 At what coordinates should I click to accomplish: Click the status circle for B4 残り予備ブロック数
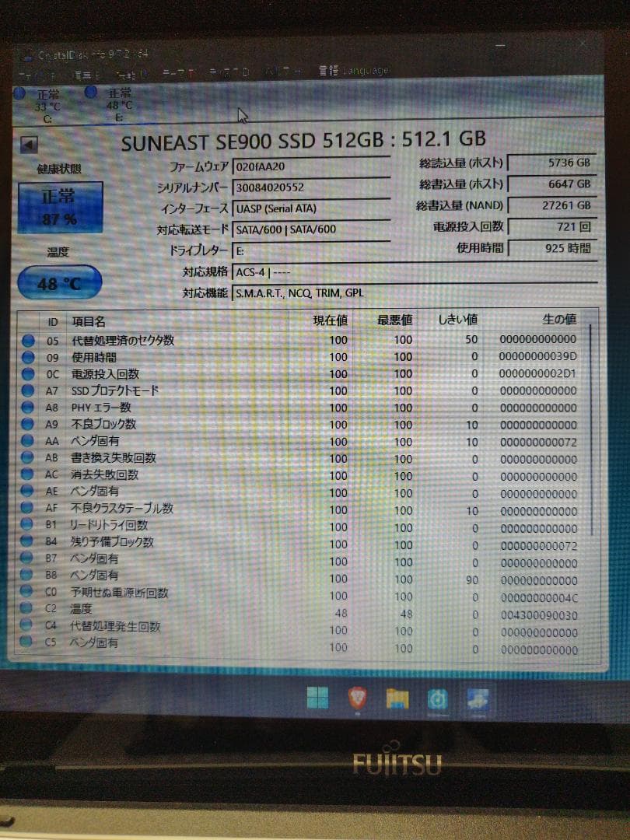[x=26, y=541]
